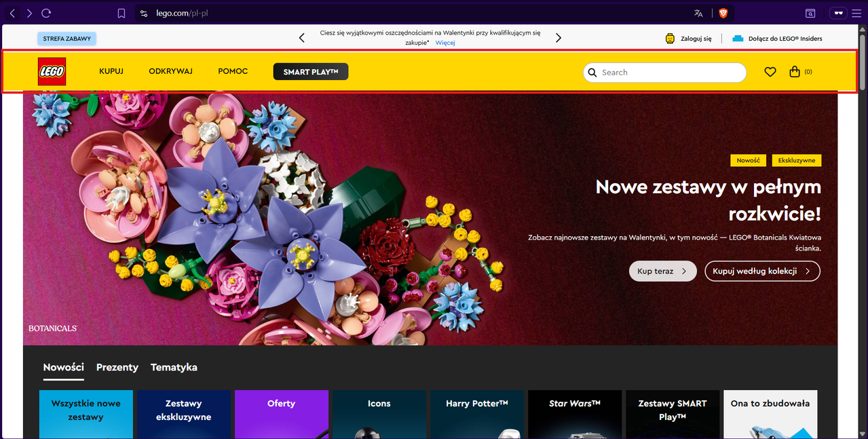Reload the page with the refresh icon

[46, 13]
